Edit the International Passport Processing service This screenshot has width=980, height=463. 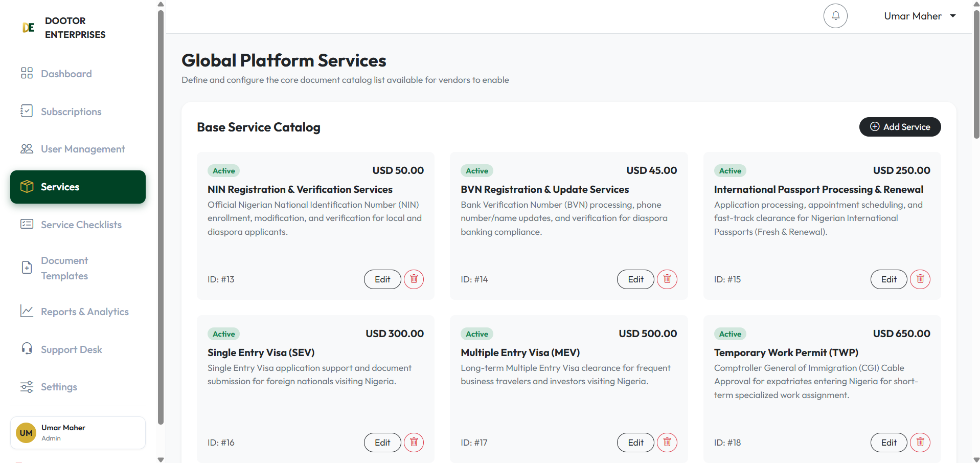(888, 279)
